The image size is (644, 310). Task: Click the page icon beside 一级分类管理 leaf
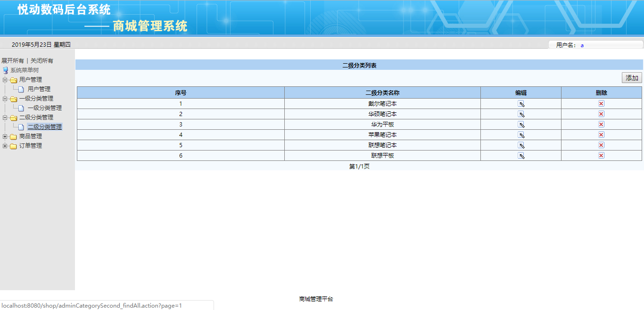click(x=21, y=108)
